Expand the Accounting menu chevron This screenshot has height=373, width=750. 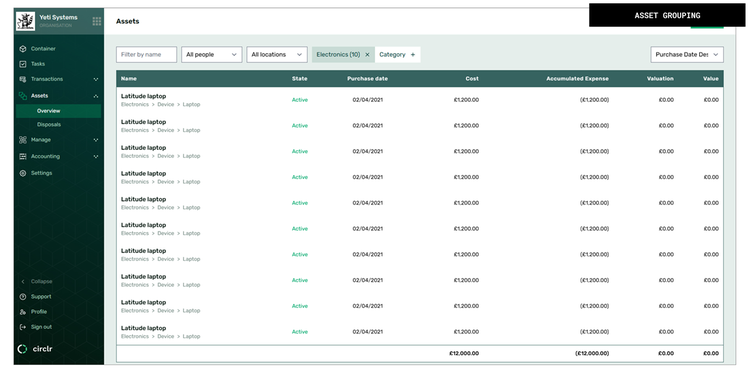[96, 156]
